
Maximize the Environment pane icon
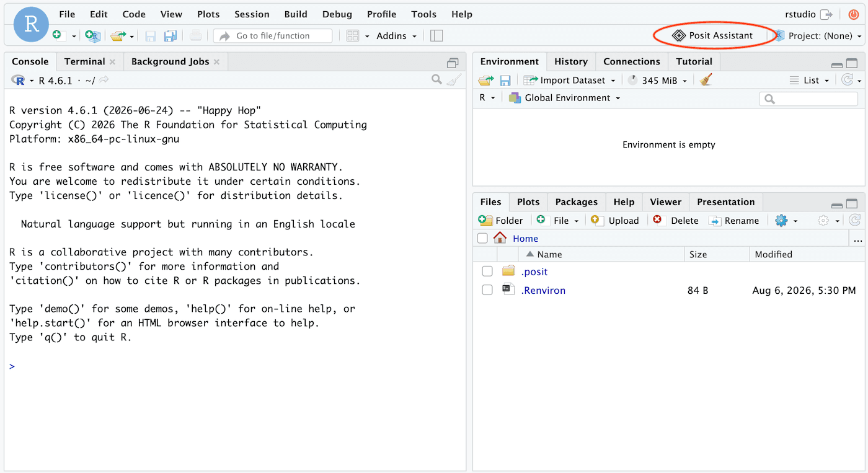point(852,63)
